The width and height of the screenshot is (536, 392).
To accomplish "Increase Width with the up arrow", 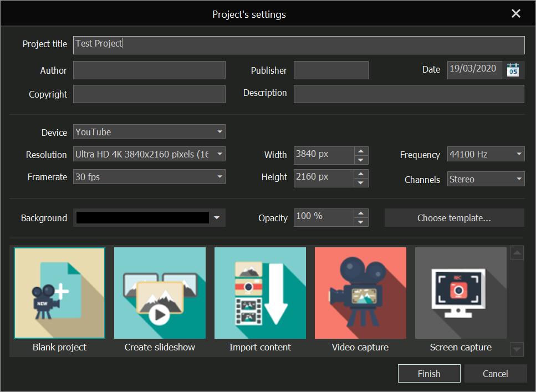I will [x=361, y=150].
